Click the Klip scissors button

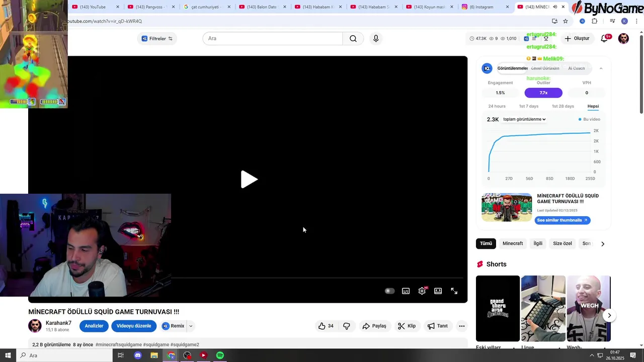coord(407,326)
